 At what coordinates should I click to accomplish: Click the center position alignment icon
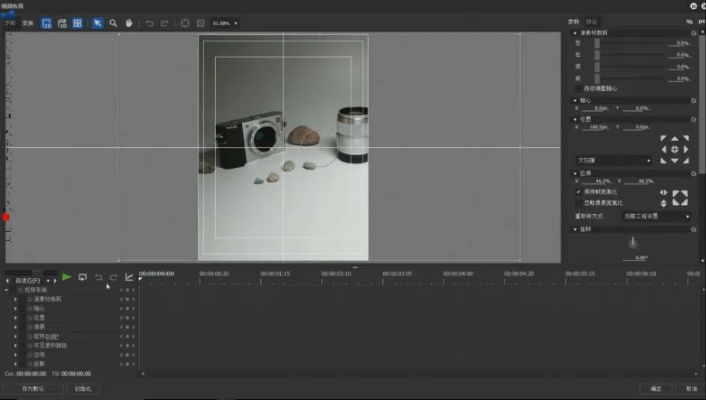[674, 149]
